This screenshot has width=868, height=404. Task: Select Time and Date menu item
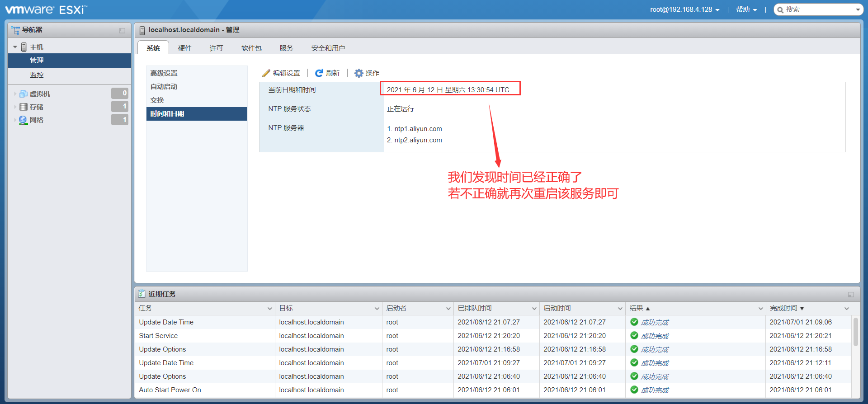tap(197, 114)
